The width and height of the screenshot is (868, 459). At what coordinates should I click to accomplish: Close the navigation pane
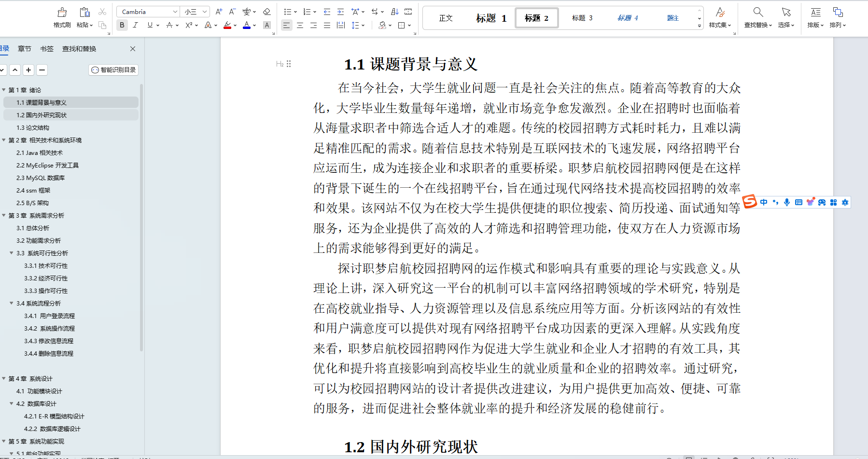[133, 49]
